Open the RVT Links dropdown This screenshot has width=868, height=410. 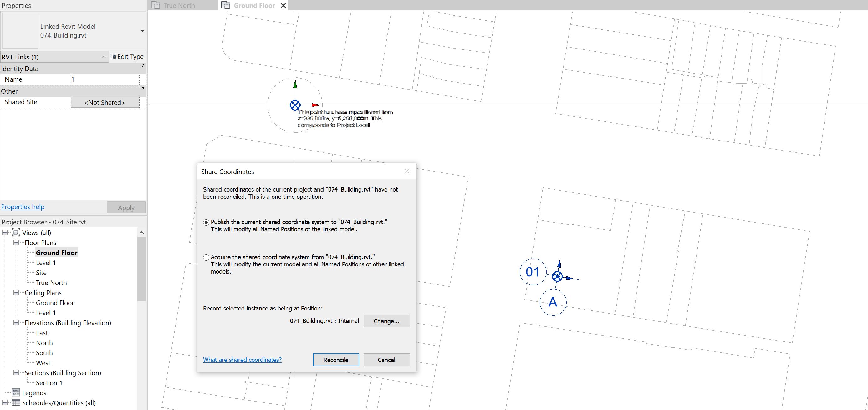click(x=104, y=57)
